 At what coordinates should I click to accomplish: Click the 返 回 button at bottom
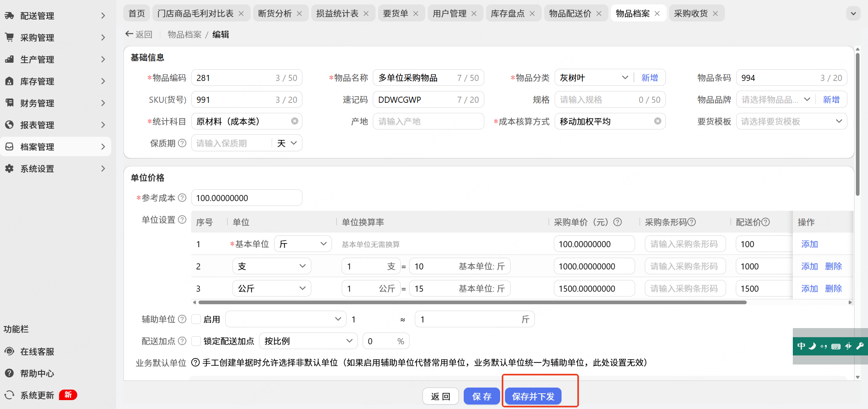click(441, 396)
